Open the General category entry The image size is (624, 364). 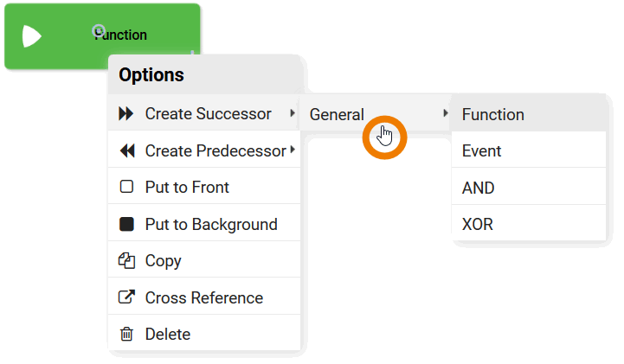[x=338, y=114]
